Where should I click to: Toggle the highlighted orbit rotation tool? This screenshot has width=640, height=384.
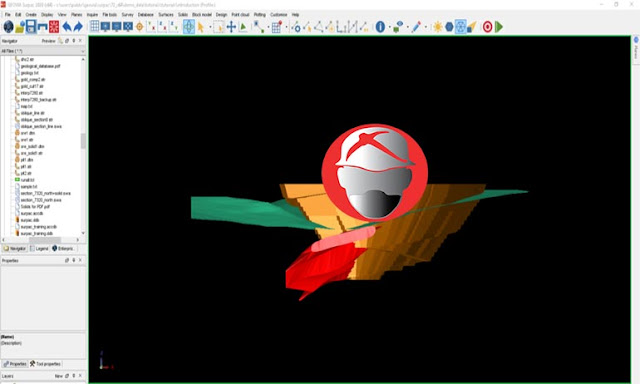pos(189,27)
